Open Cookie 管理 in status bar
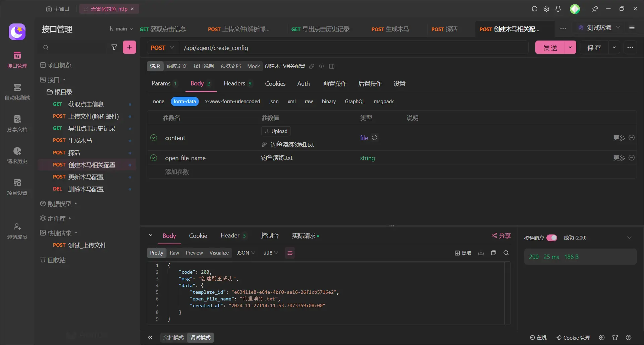The image size is (644, 345). (x=573, y=338)
